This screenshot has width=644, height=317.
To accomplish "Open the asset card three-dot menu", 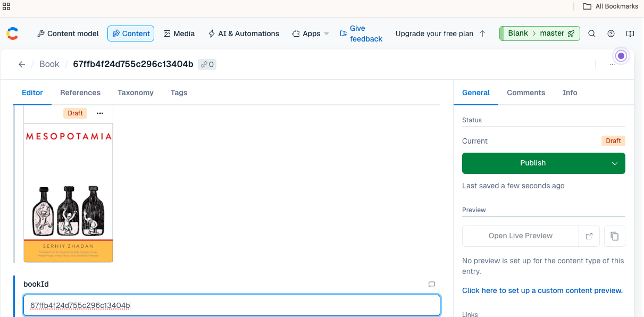I will tap(100, 113).
